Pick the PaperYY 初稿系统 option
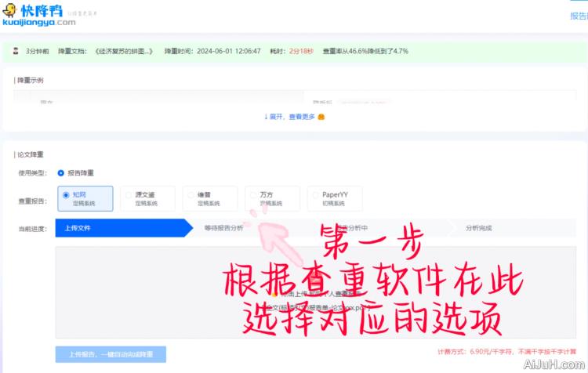The width and height of the screenshot is (588, 373). click(335, 199)
